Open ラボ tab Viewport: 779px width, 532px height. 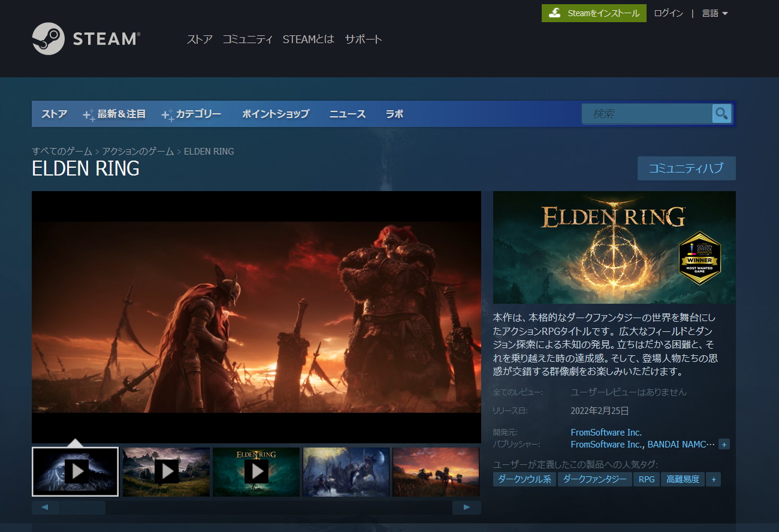(394, 114)
